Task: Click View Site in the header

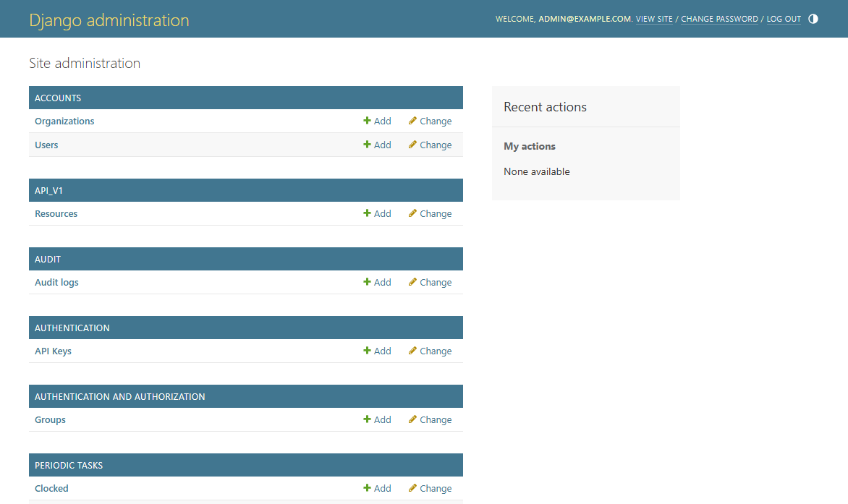Action: (x=654, y=20)
